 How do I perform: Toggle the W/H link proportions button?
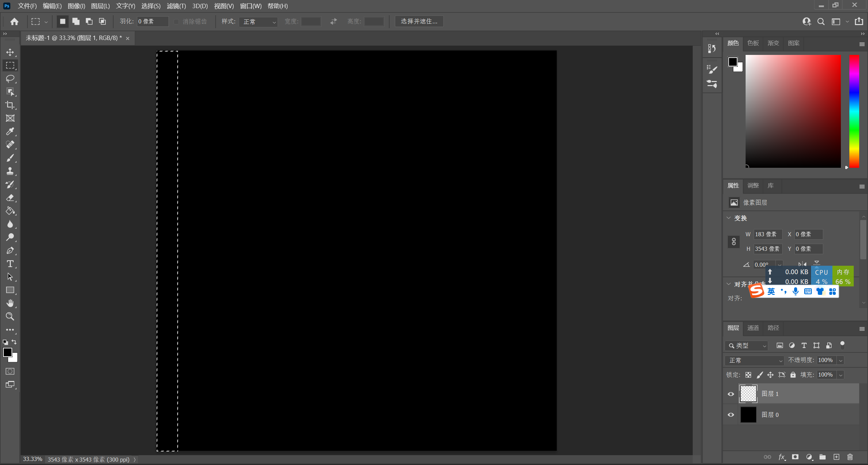(x=734, y=242)
